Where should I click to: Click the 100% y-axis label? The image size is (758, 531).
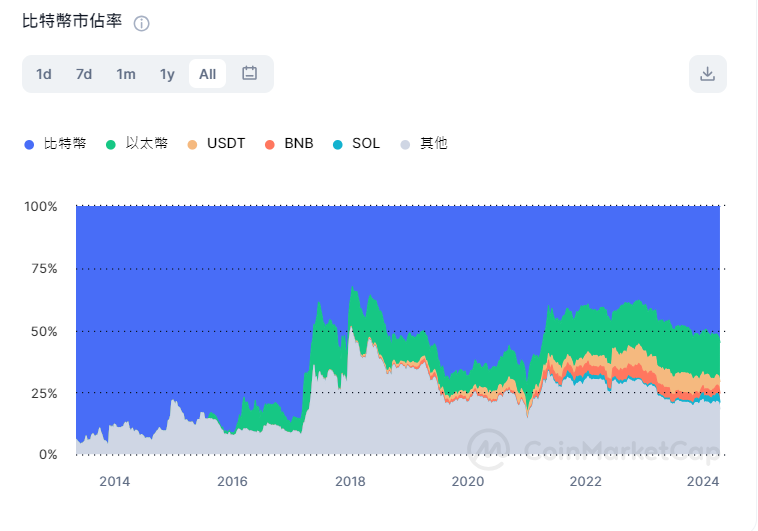[x=41, y=206]
